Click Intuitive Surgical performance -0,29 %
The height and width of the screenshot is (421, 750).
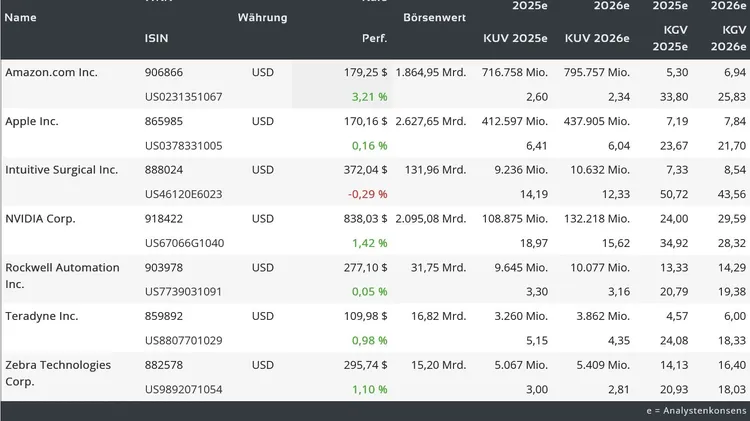pos(367,194)
